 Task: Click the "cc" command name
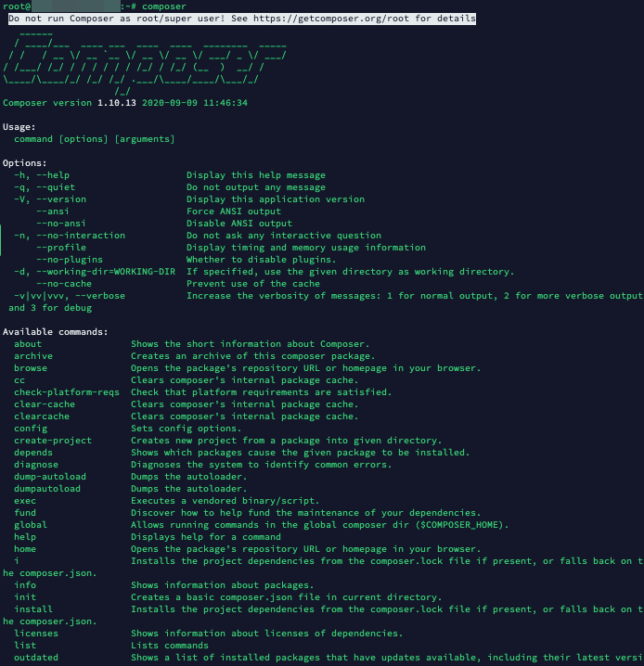(x=19, y=380)
